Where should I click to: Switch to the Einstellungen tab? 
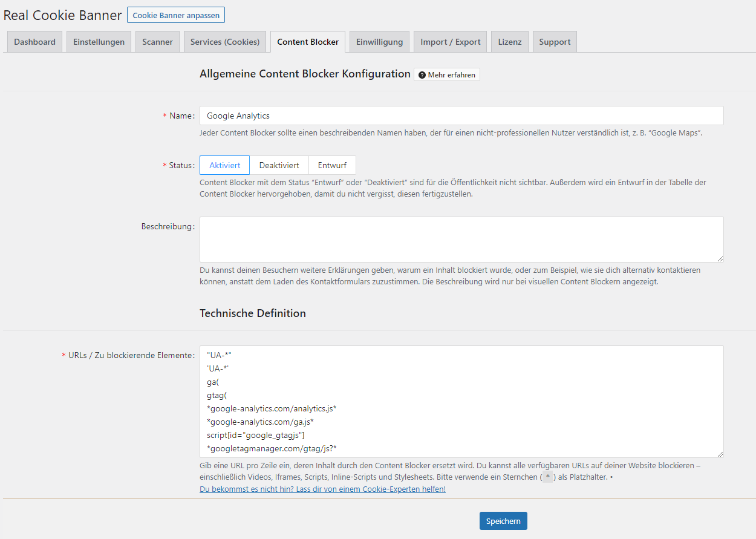tap(99, 42)
